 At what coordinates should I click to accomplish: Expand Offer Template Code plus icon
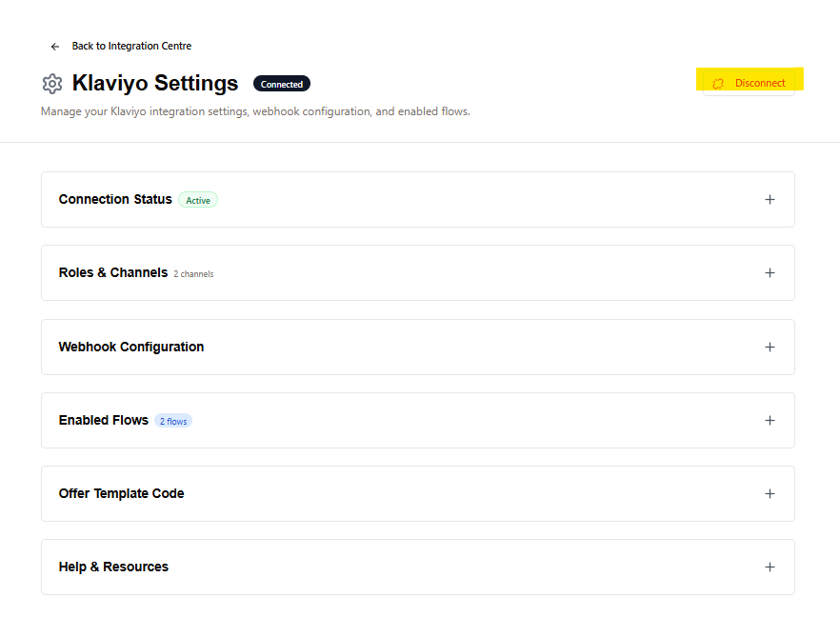coord(770,494)
